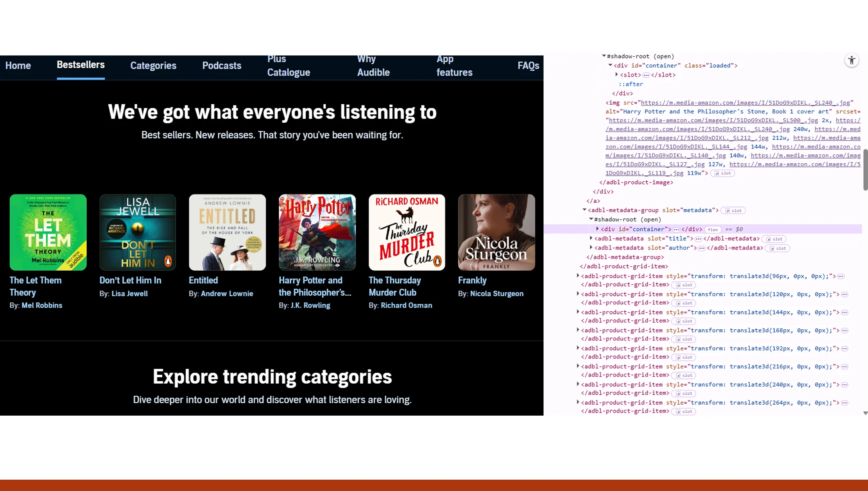Expand adbl-metadata slot title node
The width and height of the screenshot is (868, 491).
tap(591, 238)
